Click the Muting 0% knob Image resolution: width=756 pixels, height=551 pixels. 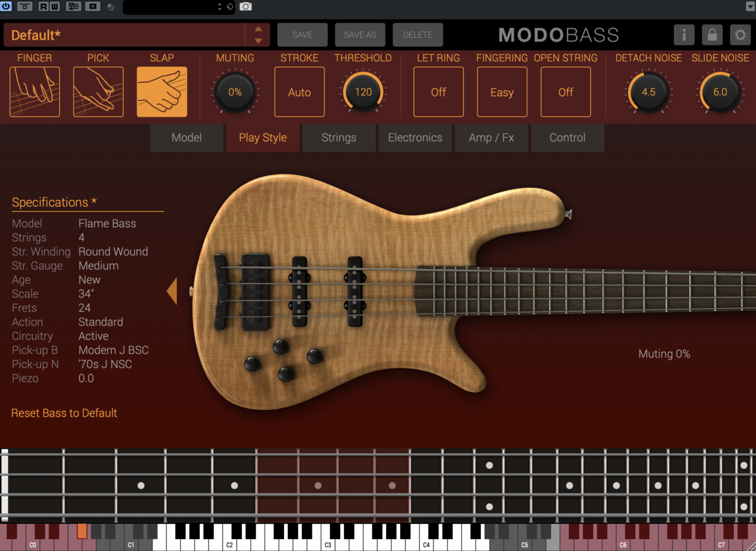(235, 92)
